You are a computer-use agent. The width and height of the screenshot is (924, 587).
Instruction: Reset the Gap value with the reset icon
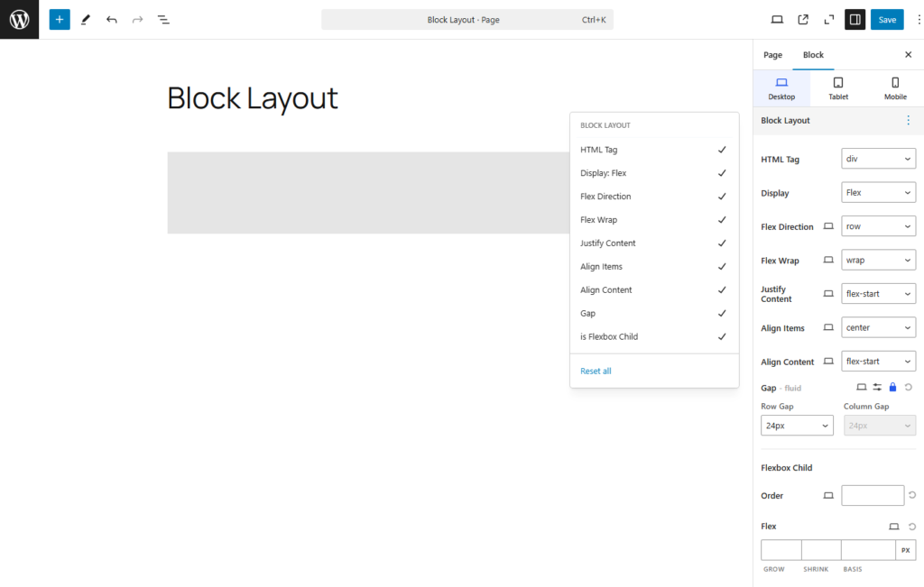coord(908,387)
